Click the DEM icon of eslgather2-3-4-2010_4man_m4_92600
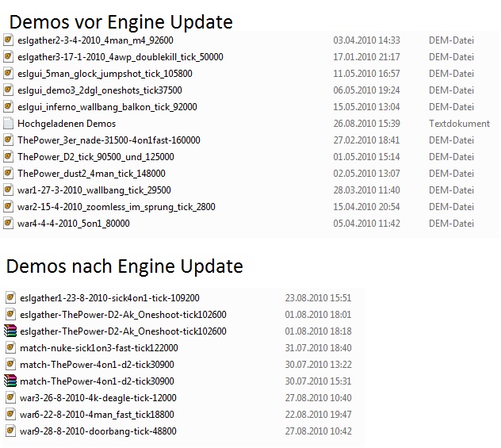 [x=8, y=40]
